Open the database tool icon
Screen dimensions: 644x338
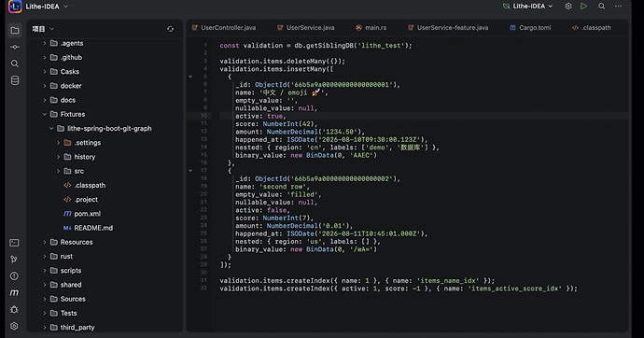coord(15,80)
